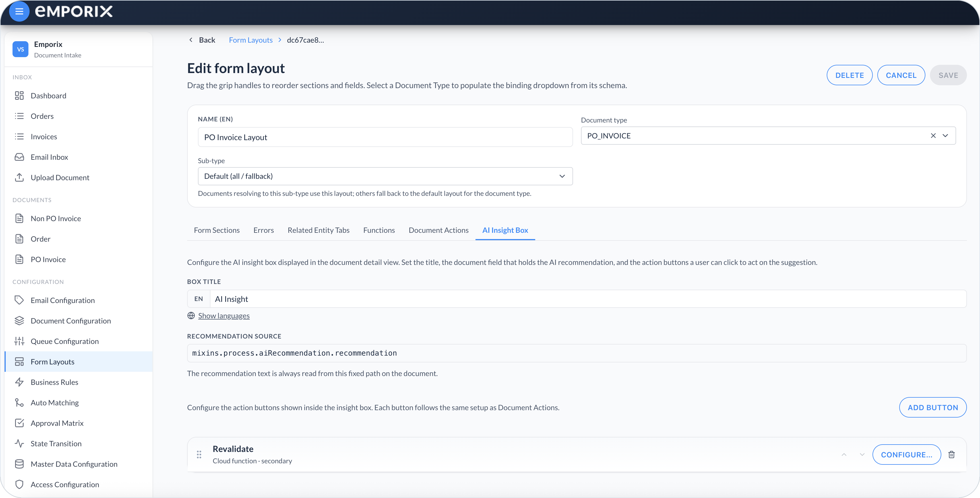Open the hamburger main menu
This screenshot has width=980, height=498.
[x=19, y=11]
